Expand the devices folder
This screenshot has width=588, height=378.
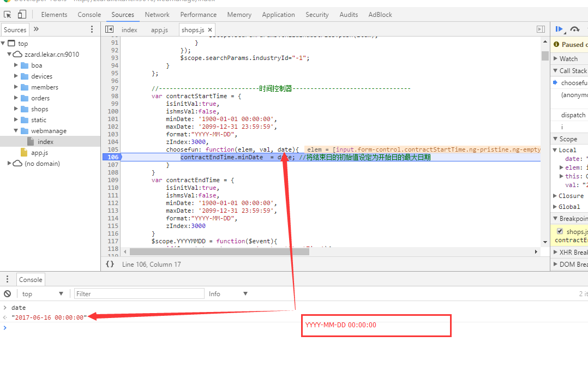pos(16,76)
